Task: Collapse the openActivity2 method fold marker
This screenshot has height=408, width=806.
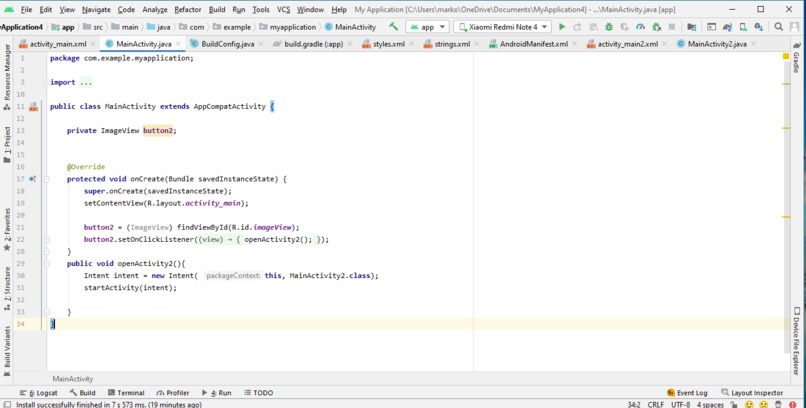Action: pos(46,264)
